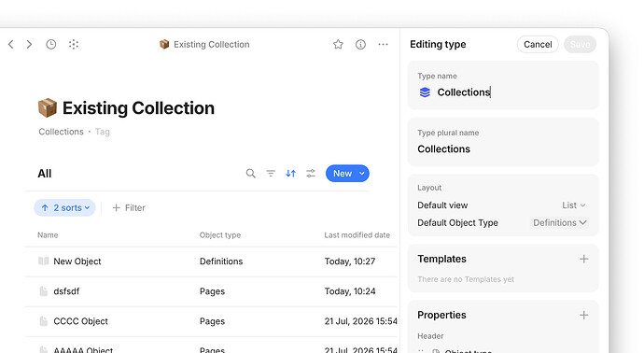The width and height of the screenshot is (644, 353).
Task: Click the CCCC Object page icon
Action: pyautogui.click(x=44, y=321)
